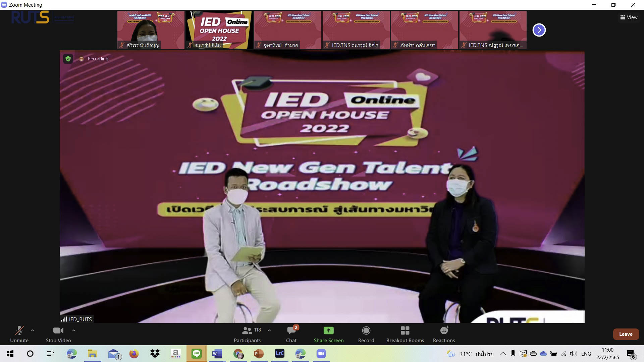Select thumbnail of สิริพร นับถือบุญ
Screen dimensions: 644x362
pyautogui.click(x=151, y=30)
